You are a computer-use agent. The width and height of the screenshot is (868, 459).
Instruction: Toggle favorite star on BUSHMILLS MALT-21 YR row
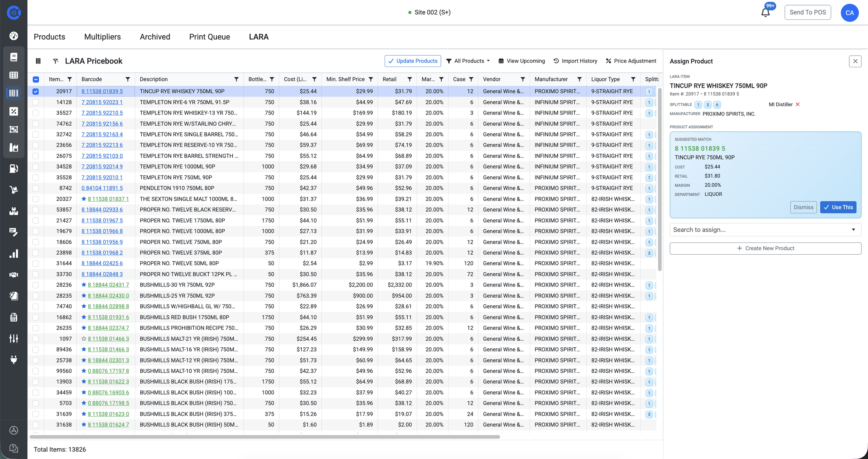click(84, 339)
